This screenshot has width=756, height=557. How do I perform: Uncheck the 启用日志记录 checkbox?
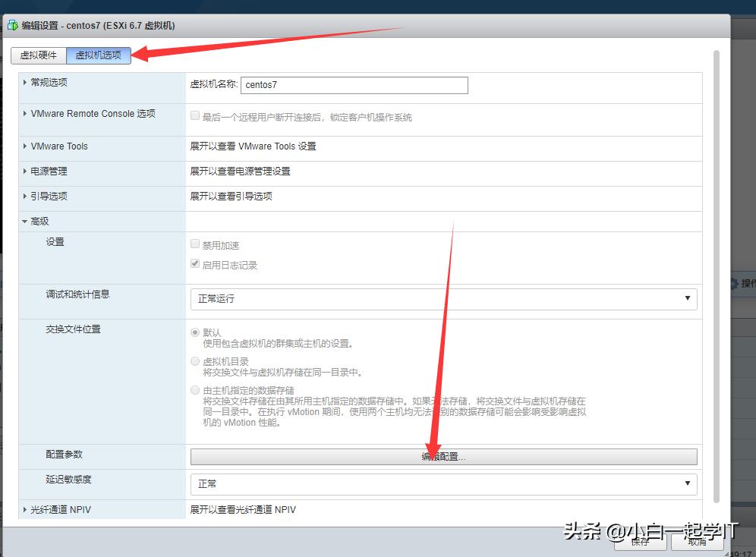[196, 263]
